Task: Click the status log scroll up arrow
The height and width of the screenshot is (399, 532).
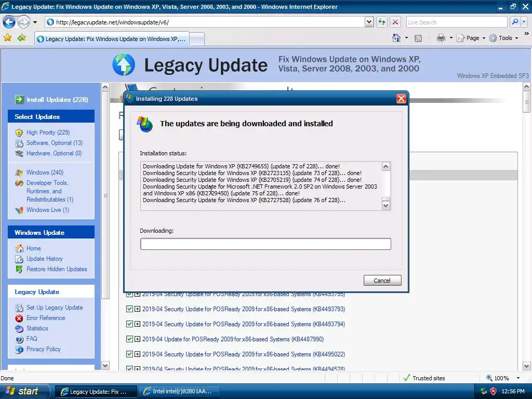Action: point(386,167)
